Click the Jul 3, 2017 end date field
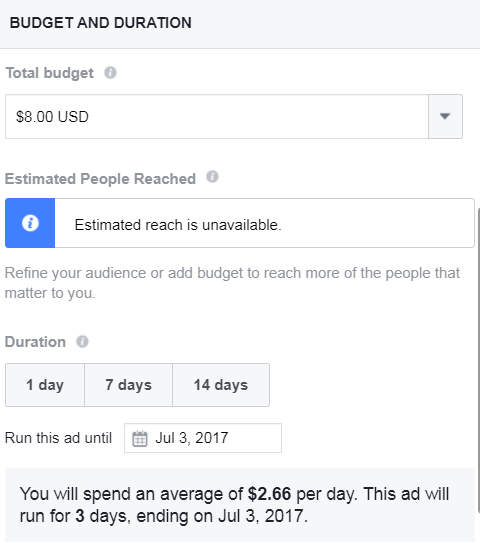This screenshot has height=543, width=480. (203, 438)
